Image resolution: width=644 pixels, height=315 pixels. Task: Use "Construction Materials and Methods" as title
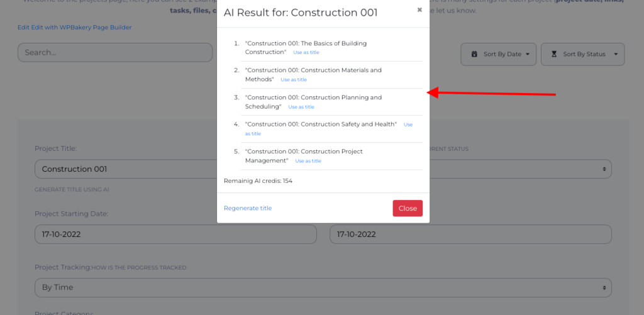(294, 80)
